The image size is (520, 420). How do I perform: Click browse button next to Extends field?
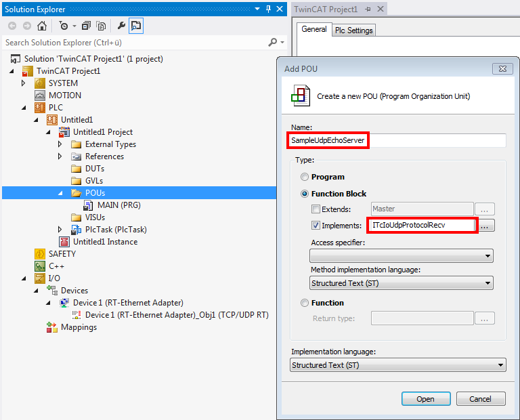pos(485,209)
